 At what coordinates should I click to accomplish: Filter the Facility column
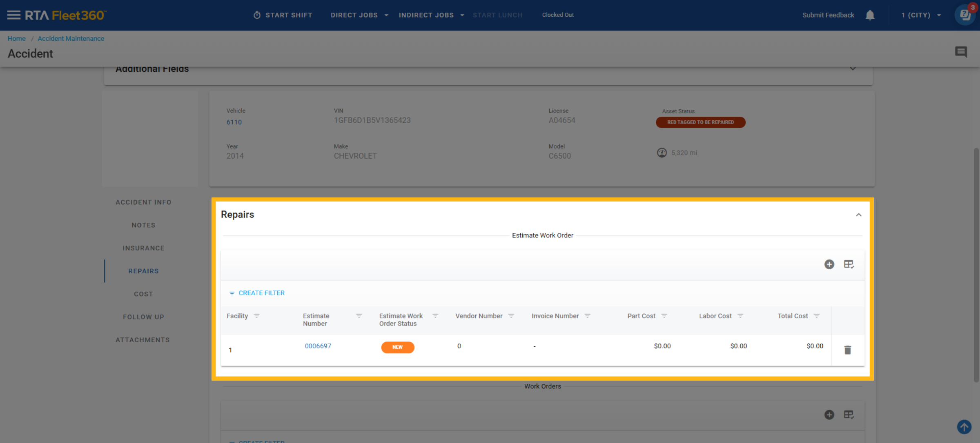pos(256,316)
